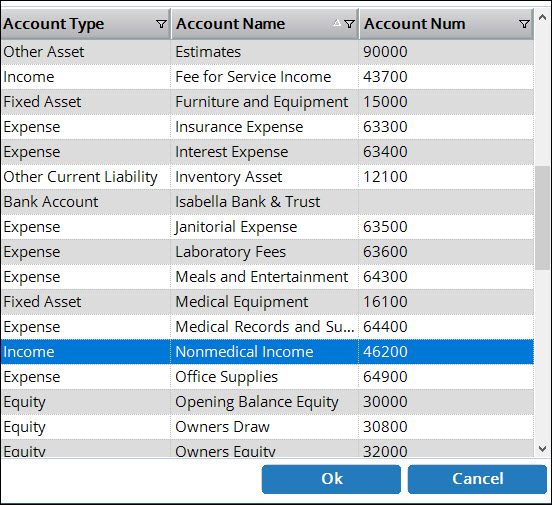Select the Nonmedical Income row
The width and height of the screenshot is (552, 505).
[267, 352]
